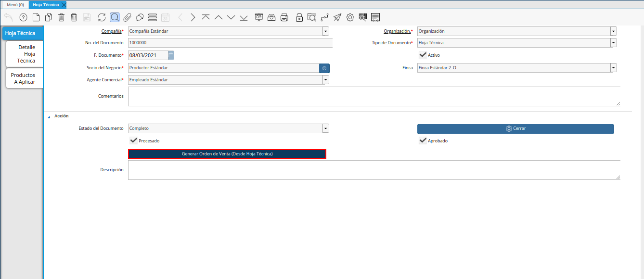Click the Agente Comercial label link

104,80
